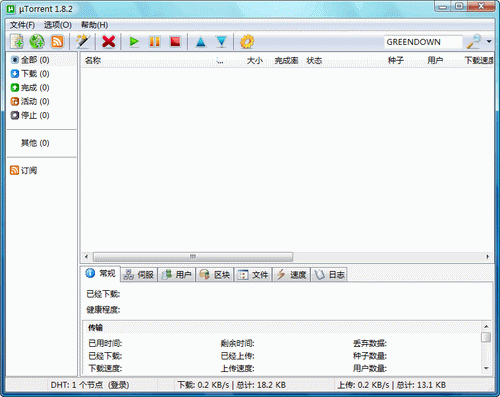Click the 剩余时间 label
500x397 pixels.
(237, 343)
